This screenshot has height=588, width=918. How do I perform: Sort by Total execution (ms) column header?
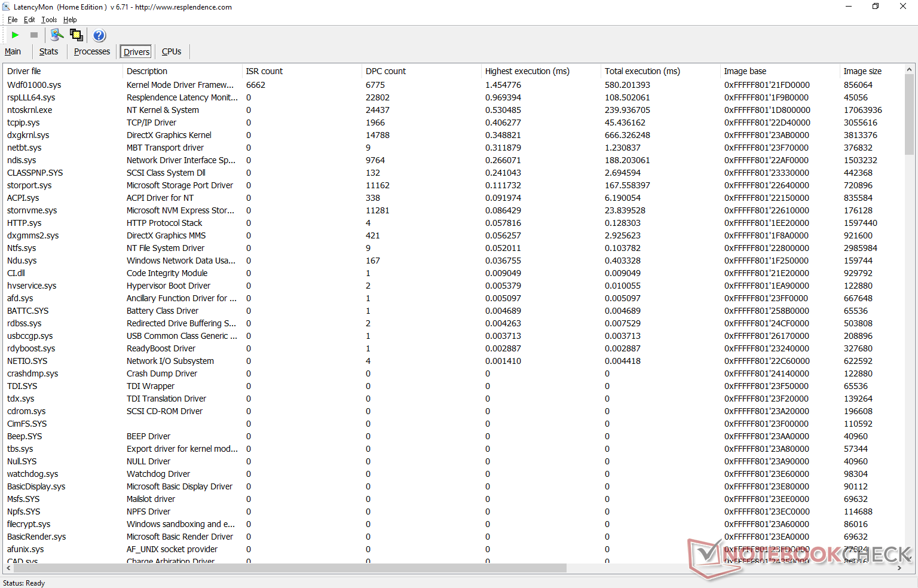coord(660,71)
